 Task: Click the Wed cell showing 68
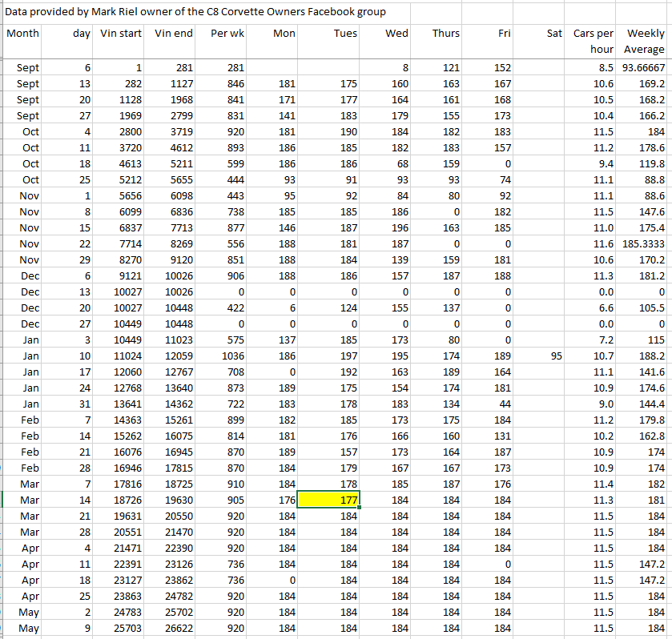(385, 164)
